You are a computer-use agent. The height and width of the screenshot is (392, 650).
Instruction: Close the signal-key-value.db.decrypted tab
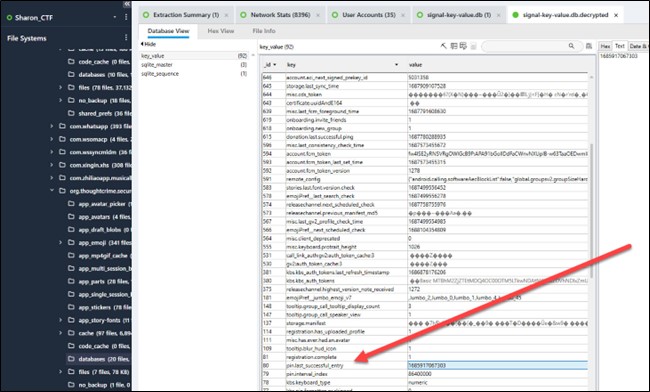point(616,15)
